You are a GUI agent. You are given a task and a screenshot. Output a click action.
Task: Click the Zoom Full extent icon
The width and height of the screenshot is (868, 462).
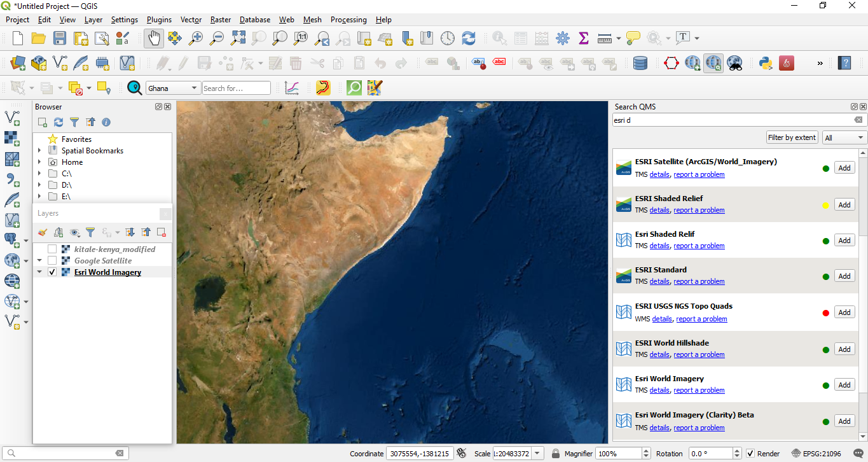[238, 38]
